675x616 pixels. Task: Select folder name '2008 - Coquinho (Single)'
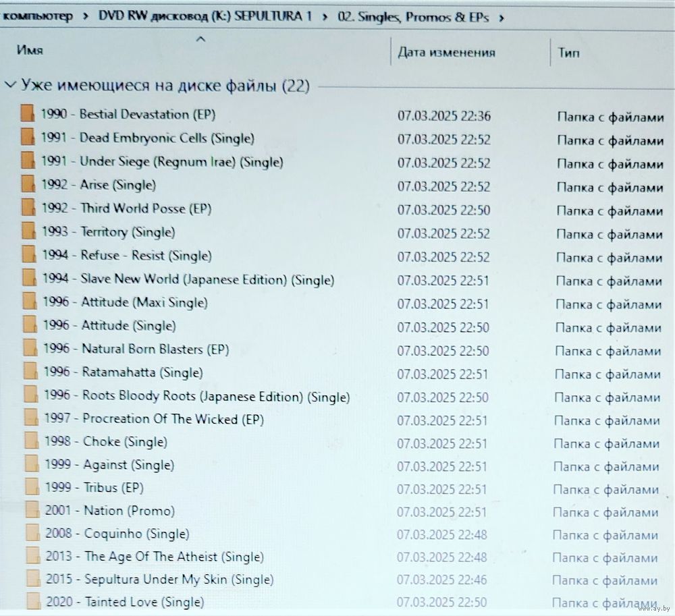[117, 534]
